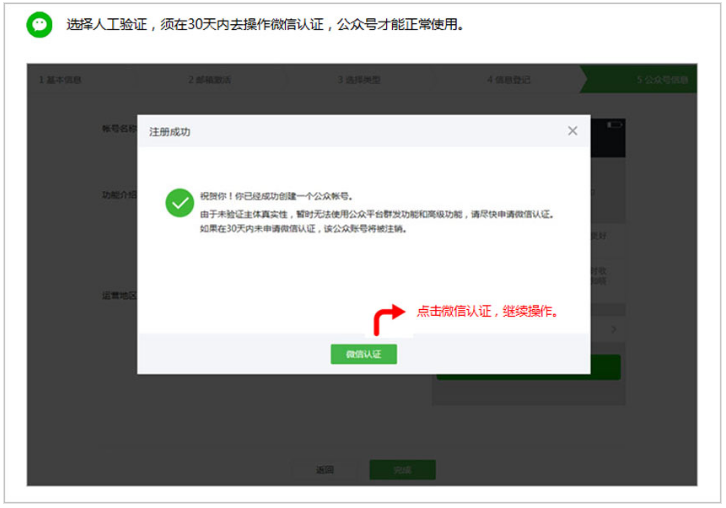Image resolution: width=726 pixels, height=508 pixels.
Task: Click the line beginning 如果在30天内未申请微信认证
Action: (x=303, y=228)
